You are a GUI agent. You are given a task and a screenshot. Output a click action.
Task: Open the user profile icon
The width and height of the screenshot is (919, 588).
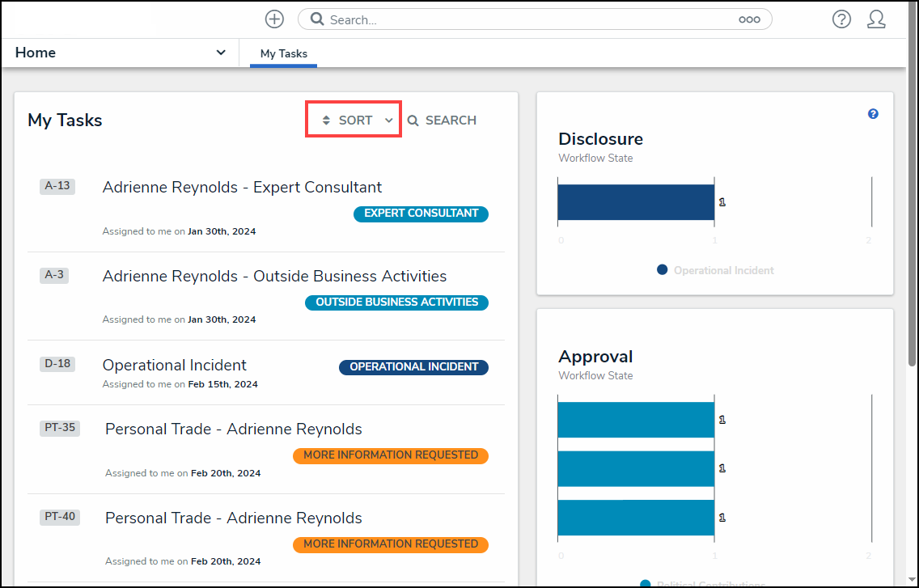point(876,19)
